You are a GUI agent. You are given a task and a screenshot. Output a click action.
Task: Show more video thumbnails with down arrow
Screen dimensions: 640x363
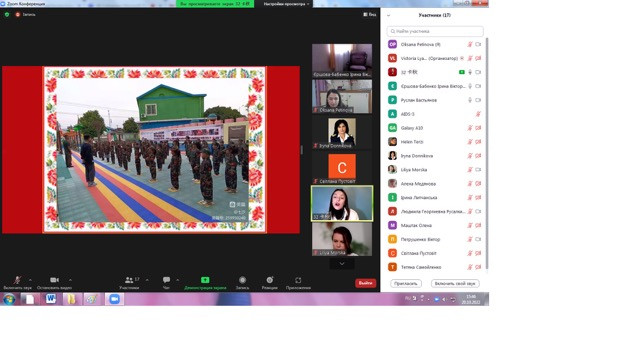coord(342,264)
